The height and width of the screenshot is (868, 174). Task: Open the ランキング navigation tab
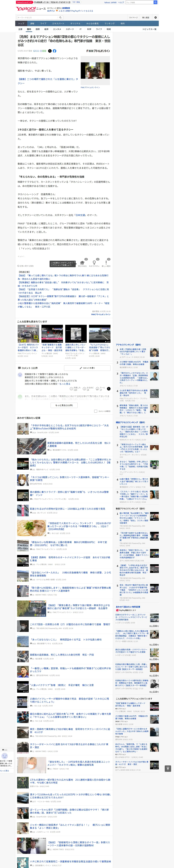click(109, 24)
